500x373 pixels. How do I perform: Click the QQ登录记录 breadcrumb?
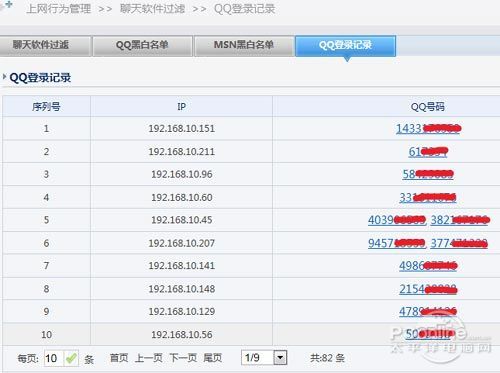click(245, 9)
